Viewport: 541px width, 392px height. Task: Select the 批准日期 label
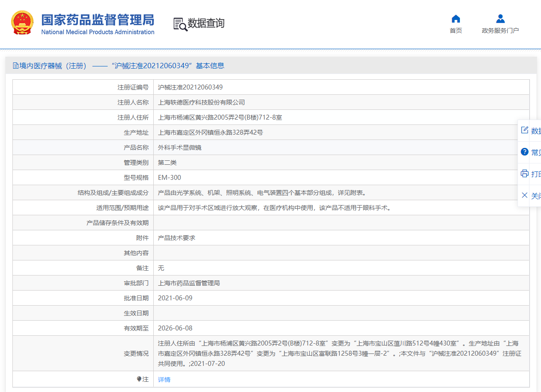coord(136,298)
